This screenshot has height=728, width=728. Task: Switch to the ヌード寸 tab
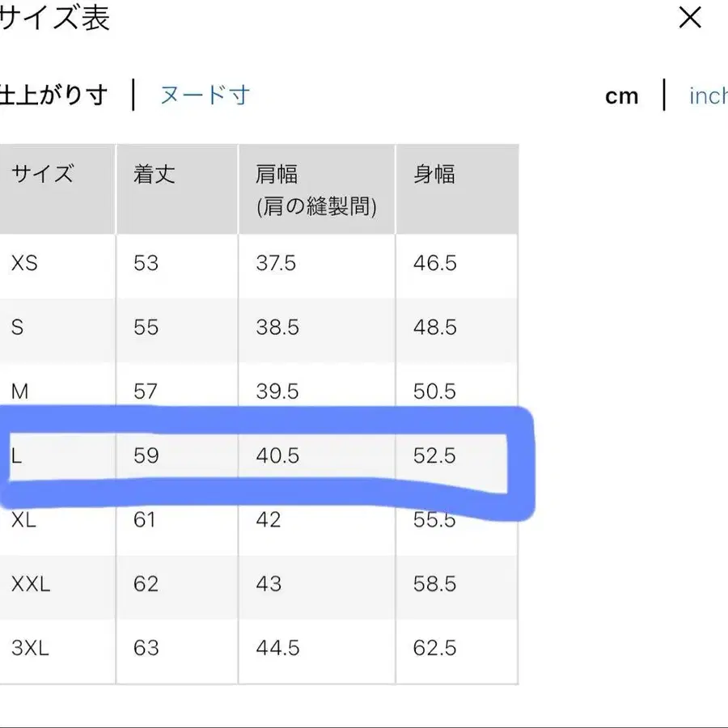(203, 95)
